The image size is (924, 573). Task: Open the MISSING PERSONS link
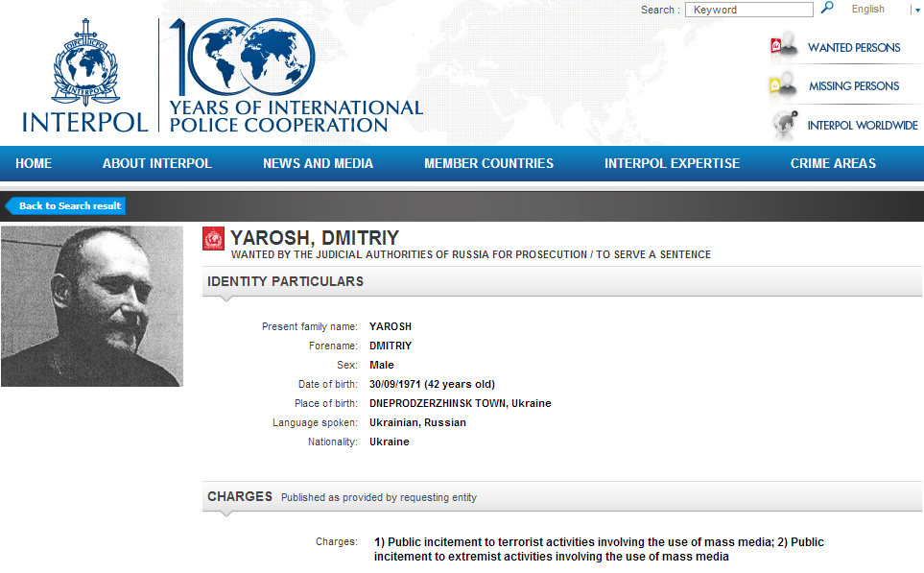(854, 86)
